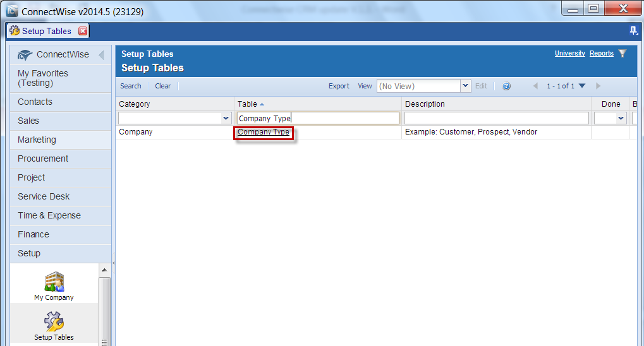Open the page range dropdown arrow
Viewport: 644px width, 346px height.
[582, 86]
